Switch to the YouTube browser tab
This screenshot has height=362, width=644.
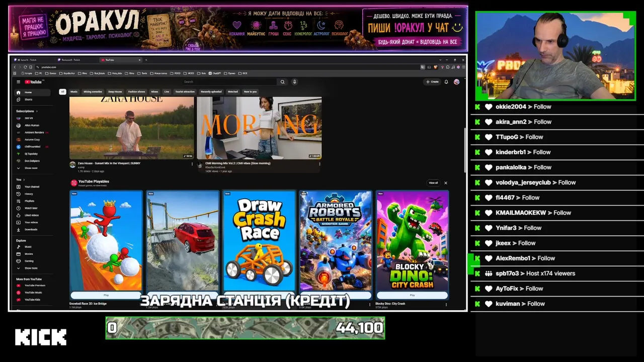pyautogui.click(x=121, y=60)
